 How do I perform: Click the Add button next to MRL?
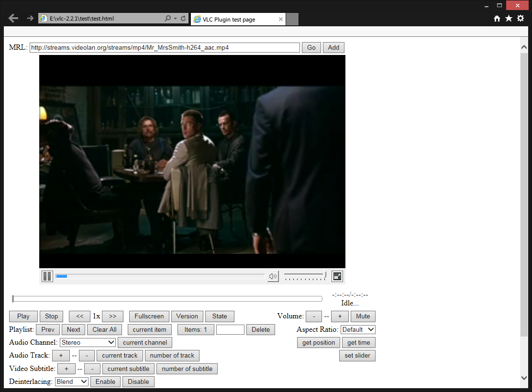click(x=333, y=47)
